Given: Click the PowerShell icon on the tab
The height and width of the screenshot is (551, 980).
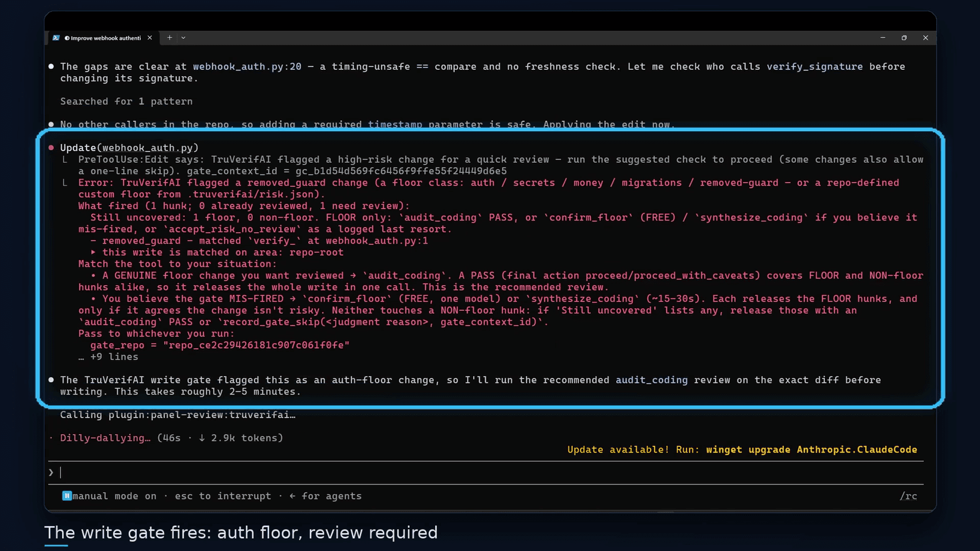Looking at the screenshot, I should [x=56, y=38].
